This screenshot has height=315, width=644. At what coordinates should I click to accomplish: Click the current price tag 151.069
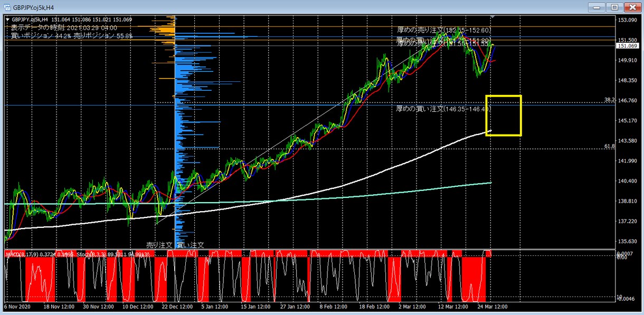point(628,46)
